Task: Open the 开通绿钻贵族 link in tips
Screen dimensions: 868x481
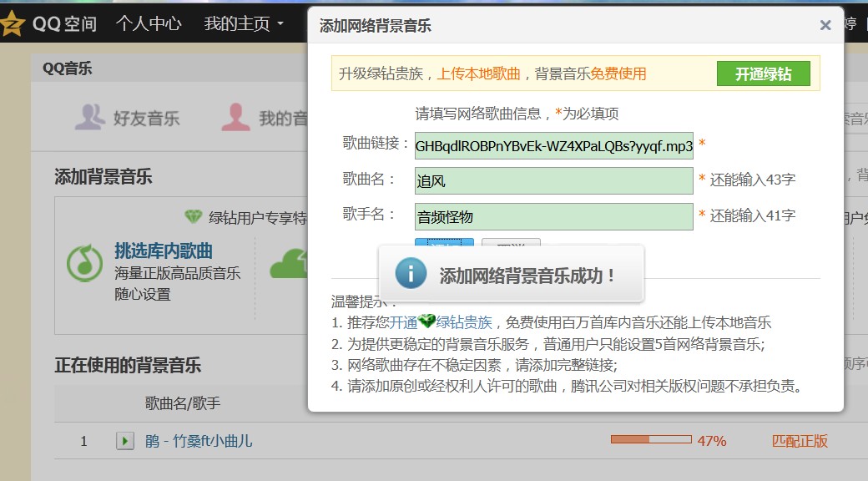Action: [441, 322]
